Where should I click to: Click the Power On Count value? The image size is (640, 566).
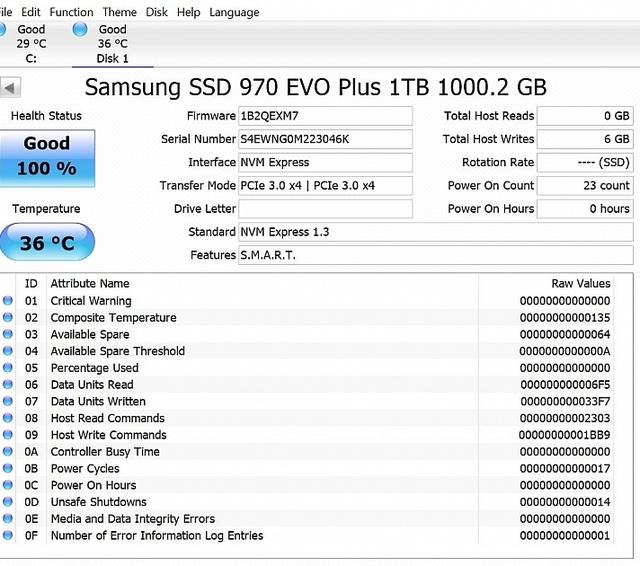click(x=585, y=186)
